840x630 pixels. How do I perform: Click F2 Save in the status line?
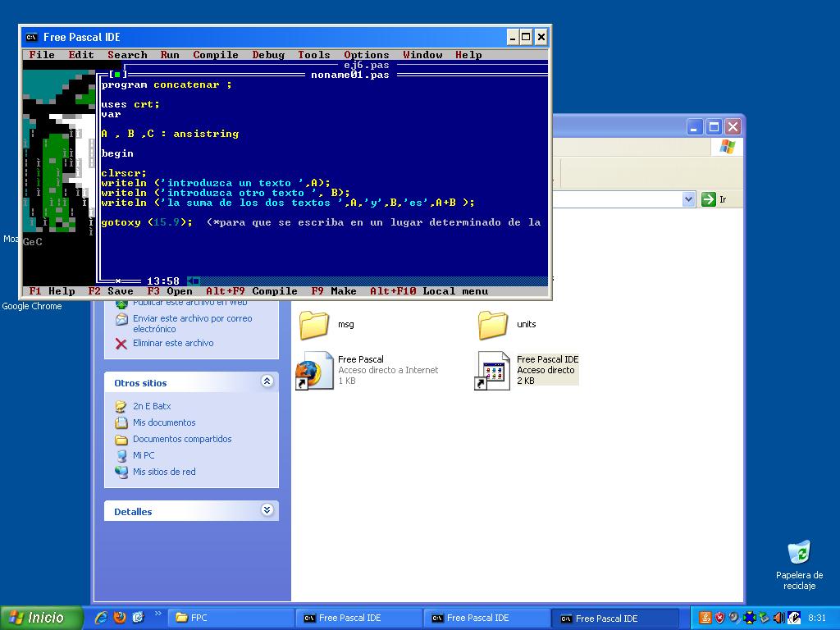click(x=111, y=291)
